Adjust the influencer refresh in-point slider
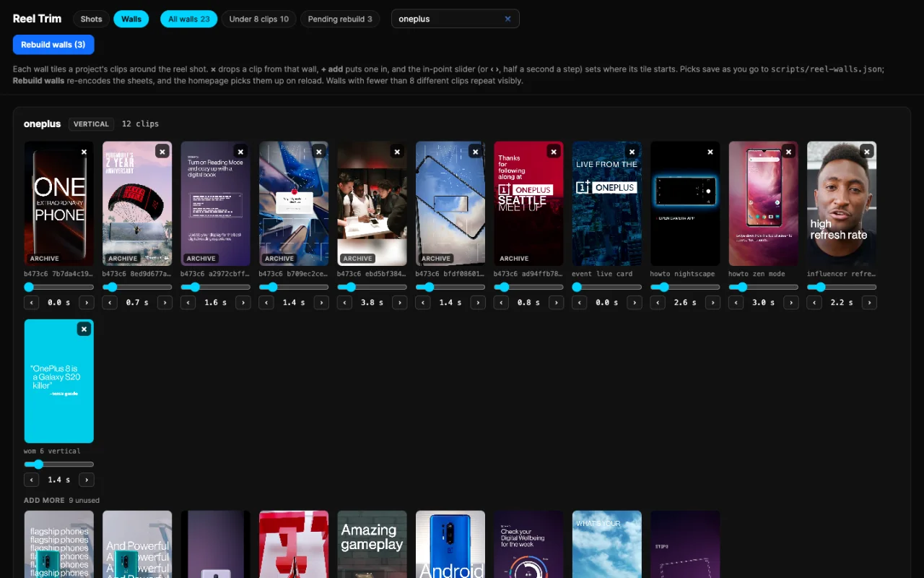This screenshot has width=924, height=578. (842, 287)
